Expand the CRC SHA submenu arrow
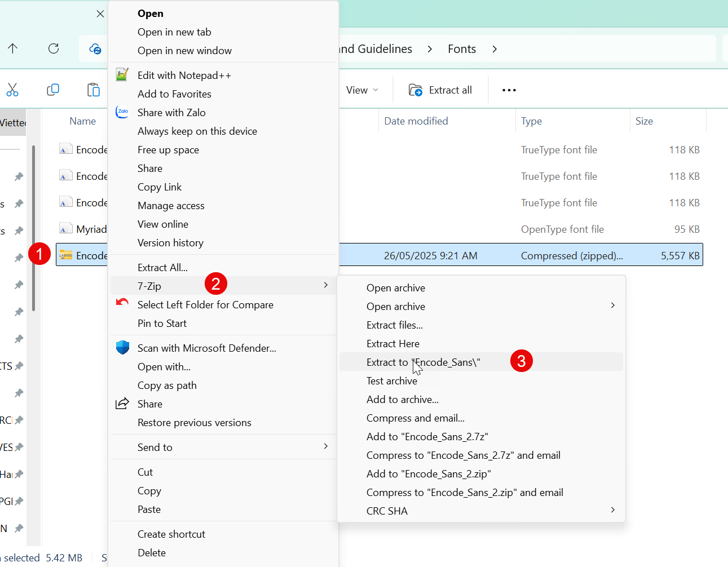728x567 pixels. (x=613, y=510)
